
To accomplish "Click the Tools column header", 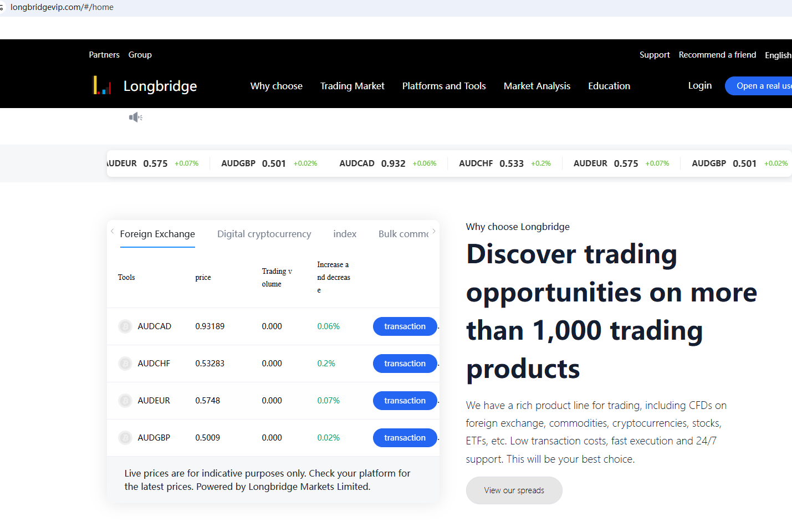I will 126,278.
